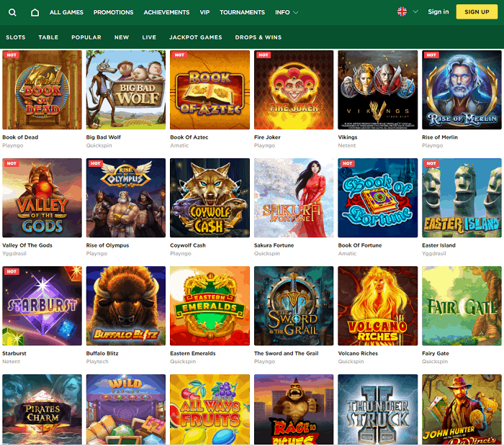This screenshot has width=504, height=446.
Task: Click the Coywolf Cash title text
Action: pos(188,245)
